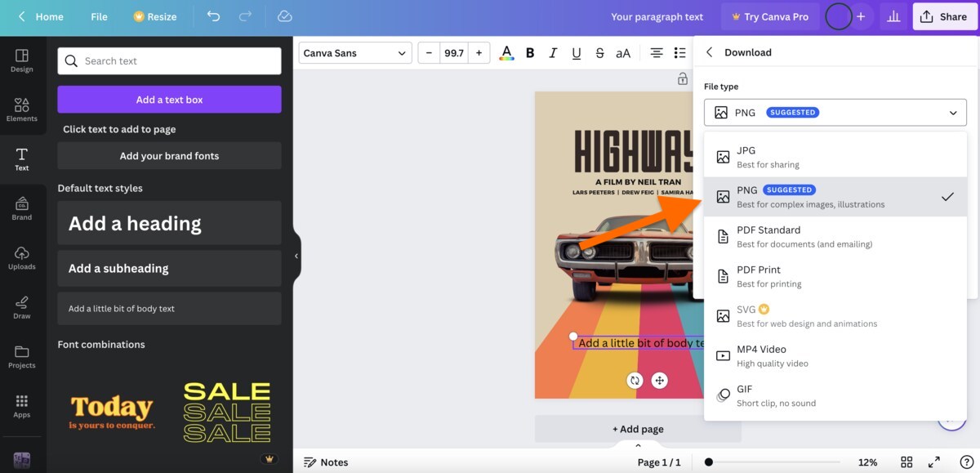Switch to the Notes tab
Image resolution: width=980 pixels, height=473 pixels.
click(326, 462)
